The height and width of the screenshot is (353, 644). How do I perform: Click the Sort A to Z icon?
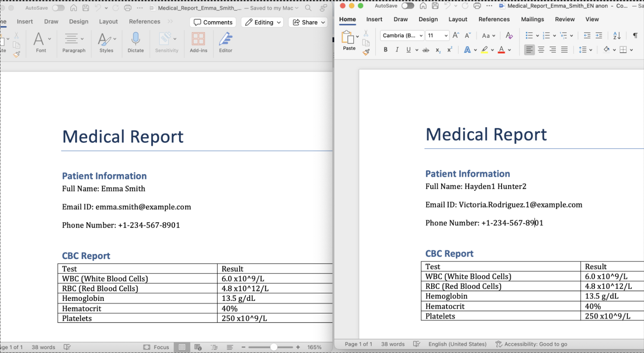617,36
